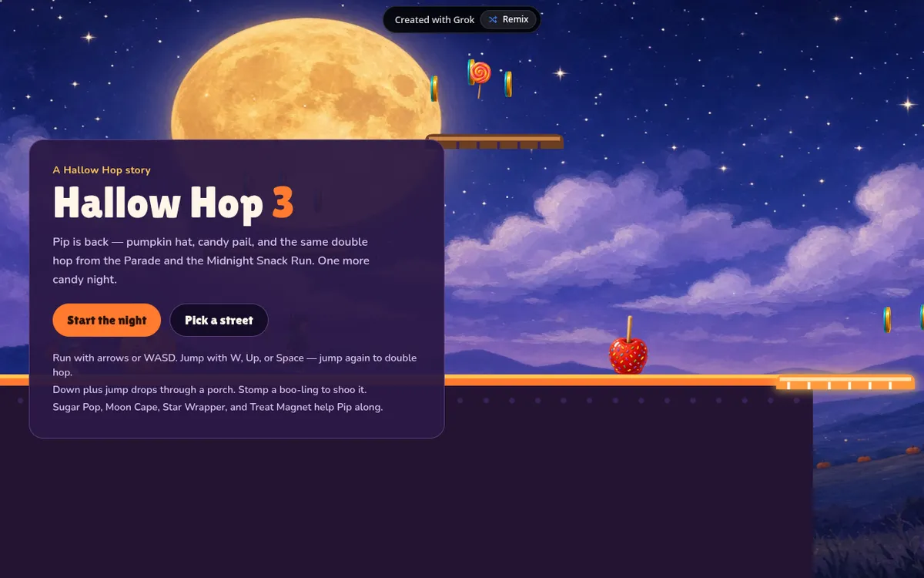
Task: Click the brown floating chocolate platform
Action: click(494, 142)
